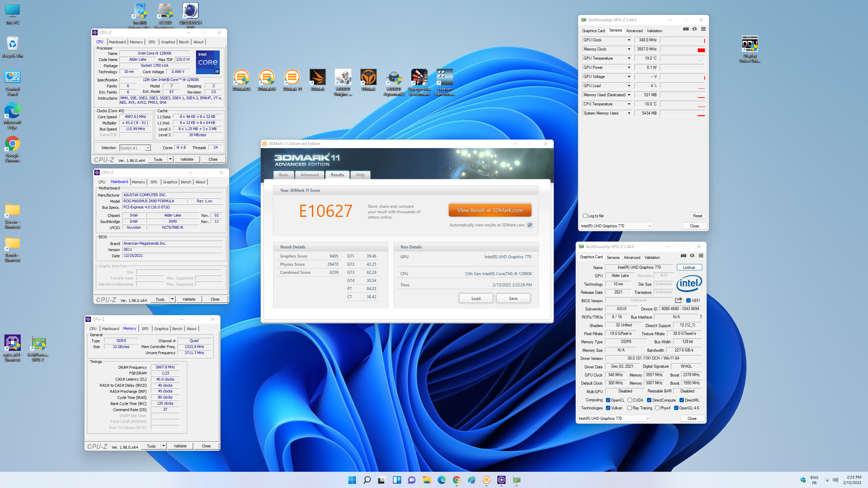Open the 3DMark05 desktop shortcut

pos(241,80)
